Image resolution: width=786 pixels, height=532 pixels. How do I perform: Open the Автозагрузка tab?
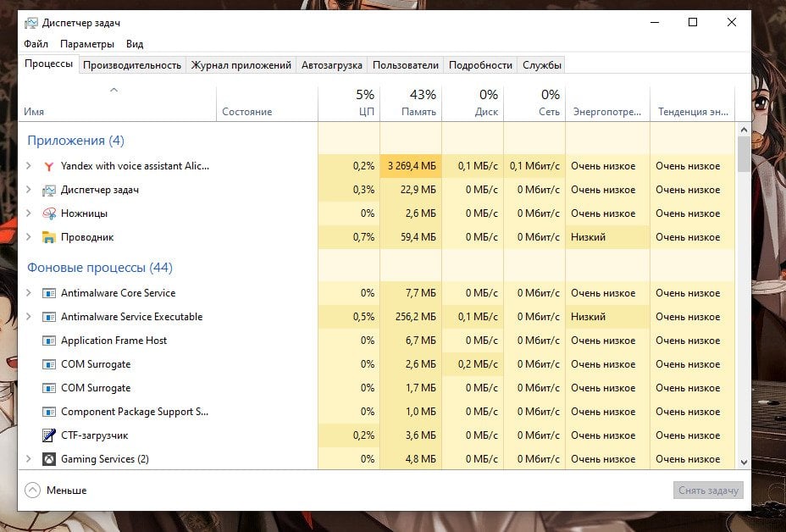[331, 65]
